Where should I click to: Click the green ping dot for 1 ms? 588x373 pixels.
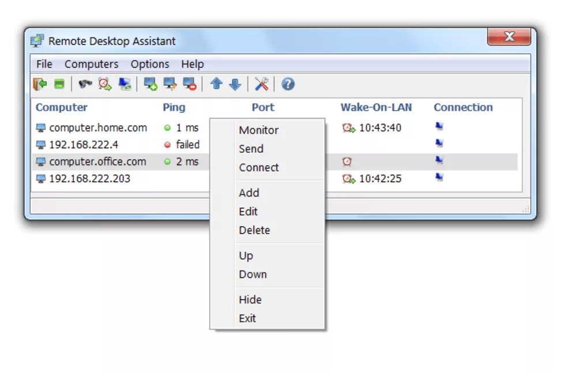168,128
